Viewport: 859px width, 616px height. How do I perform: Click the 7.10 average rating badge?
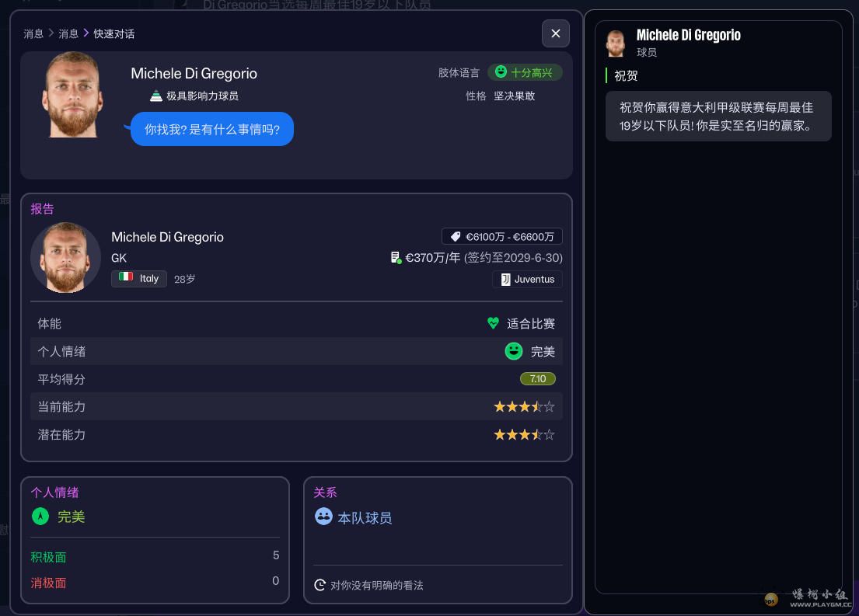pyautogui.click(x=537, y=379)
